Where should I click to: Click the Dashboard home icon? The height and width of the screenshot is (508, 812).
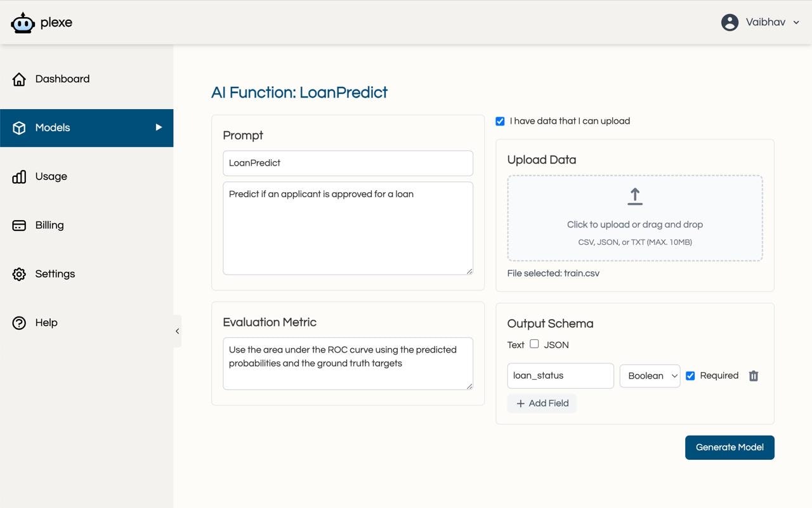[x=19, y=79]
